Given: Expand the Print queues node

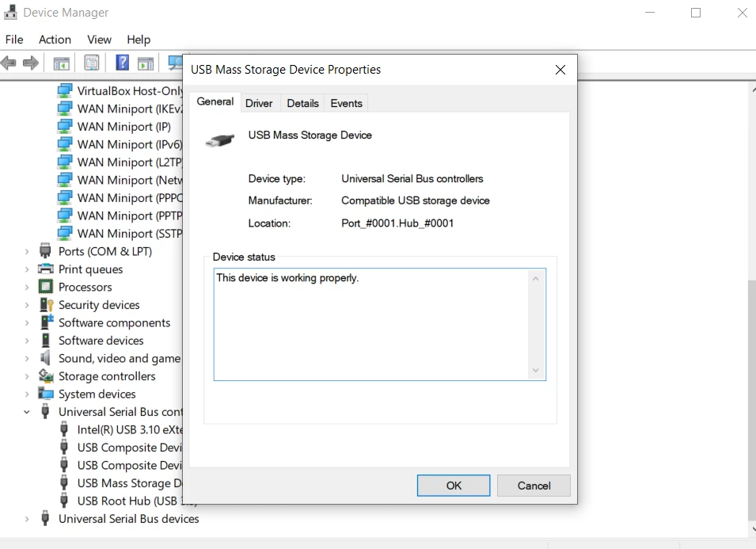Looking at the screenshot, I should click(x=27, y=269).
